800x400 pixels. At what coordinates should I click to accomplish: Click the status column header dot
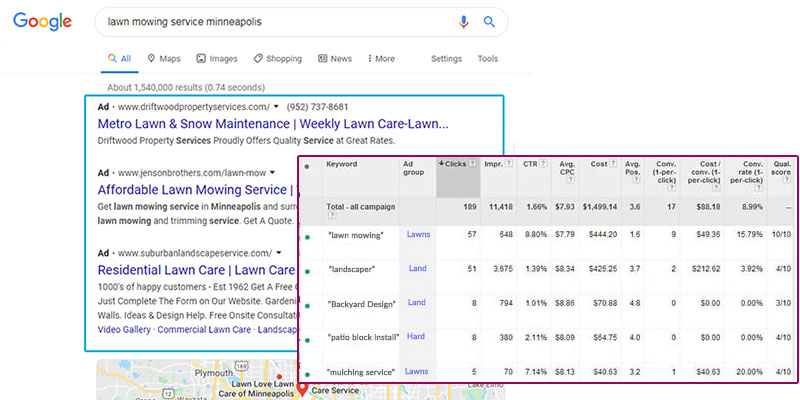coord(307,166)
